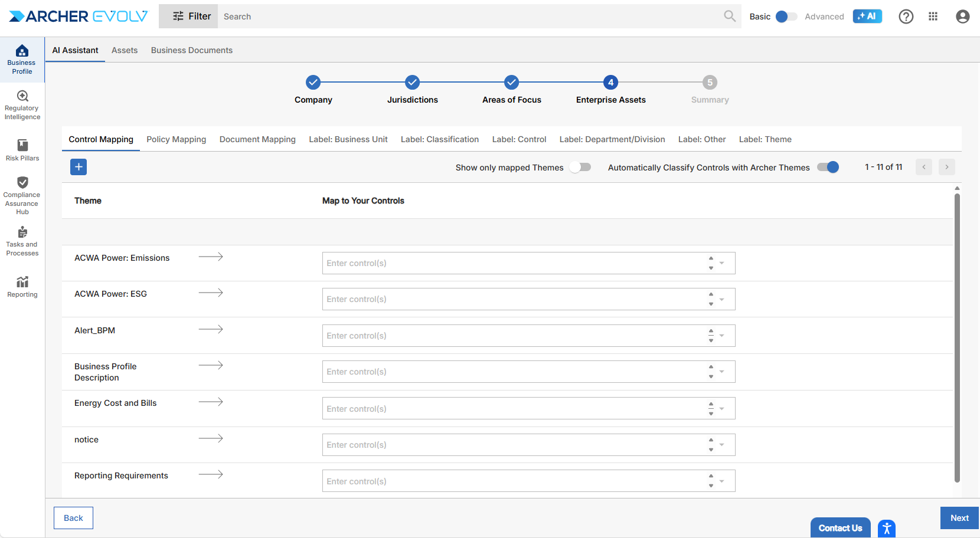Click the user account avatar icon
Screen dimensions: 980x538
(962, 17)
